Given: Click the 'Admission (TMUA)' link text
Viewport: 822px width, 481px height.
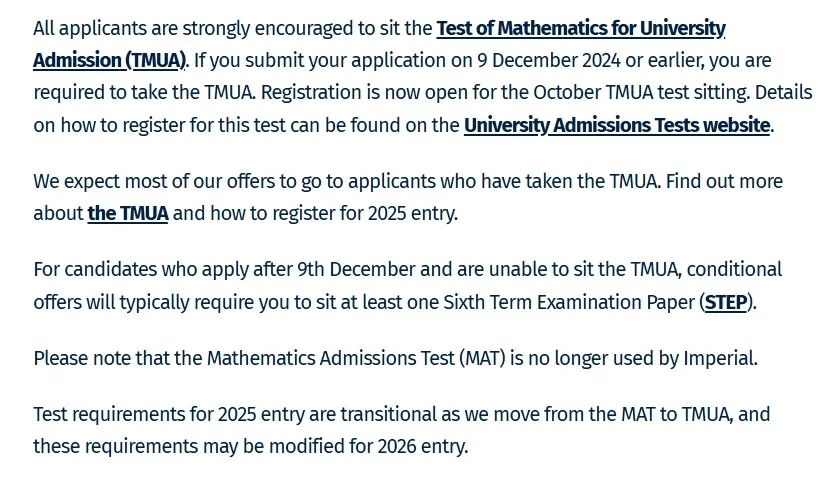Looking at the screenshot, I should point(110,61).
